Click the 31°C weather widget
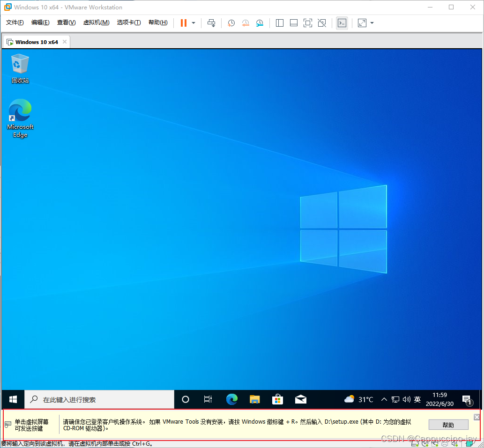The height and width of the screenshot is (448, 484). (x=359, y=400)
